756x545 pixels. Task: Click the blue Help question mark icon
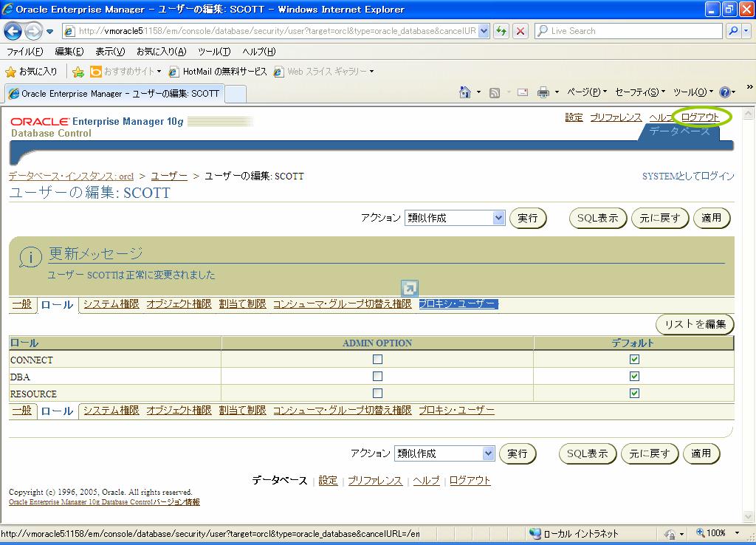tap(725, 92)
